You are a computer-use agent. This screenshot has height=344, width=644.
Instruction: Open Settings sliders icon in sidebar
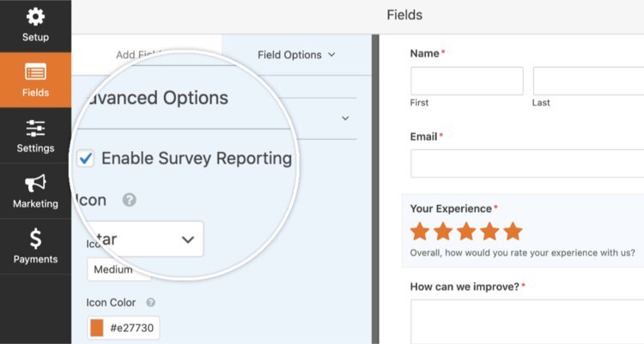[x=35, y=129]
